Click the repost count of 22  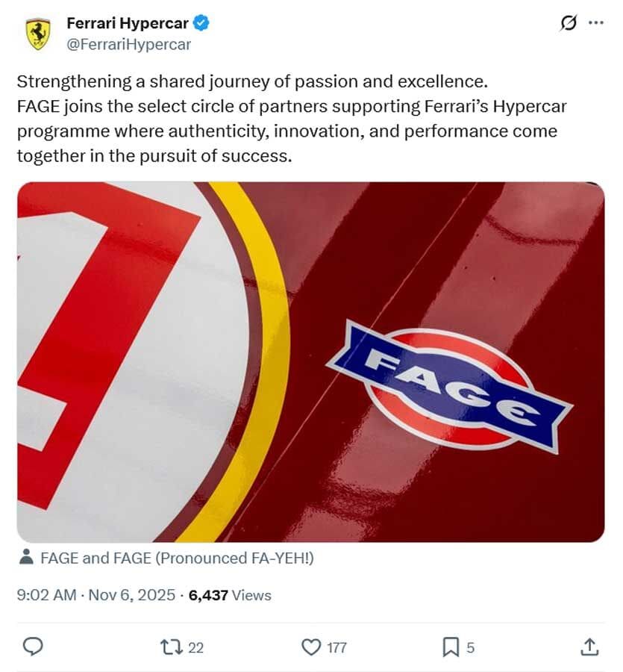[195, 648]
